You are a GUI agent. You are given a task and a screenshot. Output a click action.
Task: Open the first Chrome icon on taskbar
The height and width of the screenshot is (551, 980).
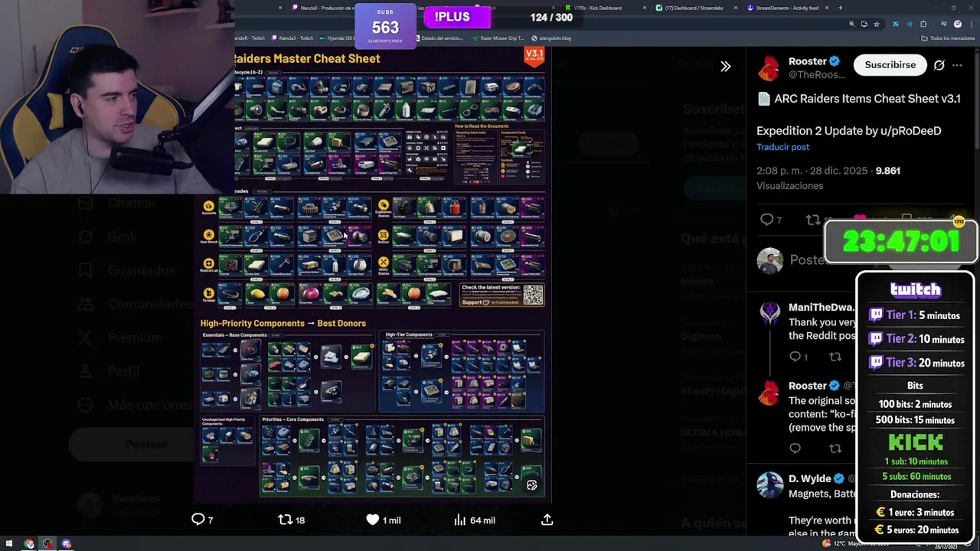(29, 543)
